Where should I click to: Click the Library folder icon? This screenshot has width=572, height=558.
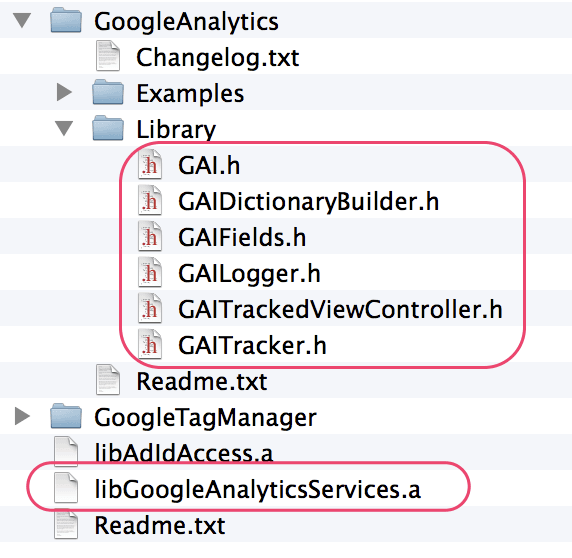coord(108,128)
